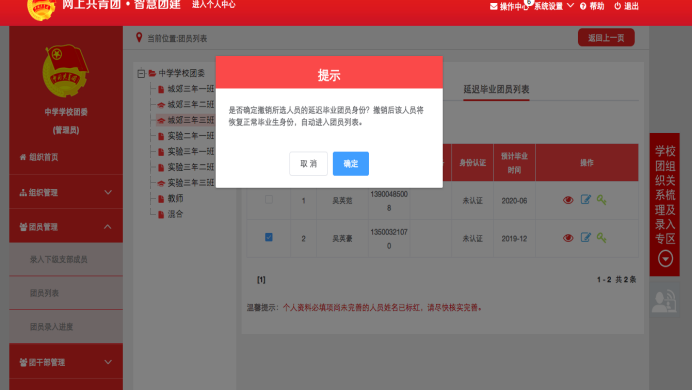
Task: Key icon for 吴英笕 row
Action: point(602,200)
